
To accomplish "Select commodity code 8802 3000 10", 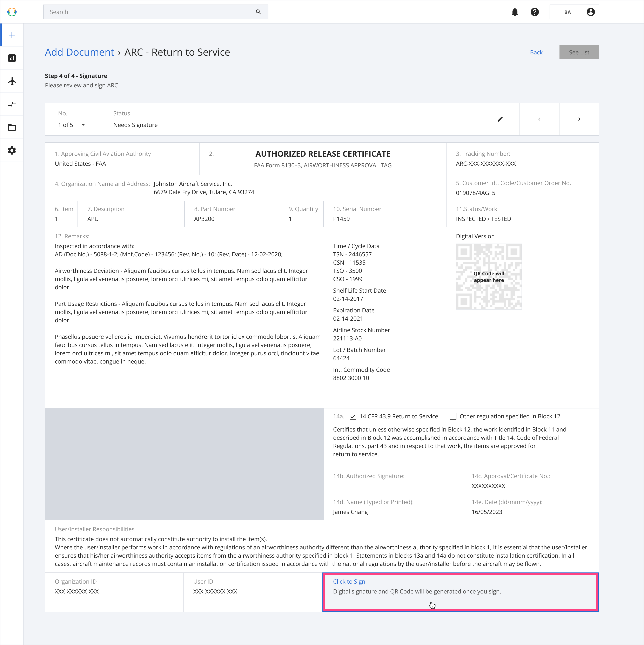I will pos(351,378).
